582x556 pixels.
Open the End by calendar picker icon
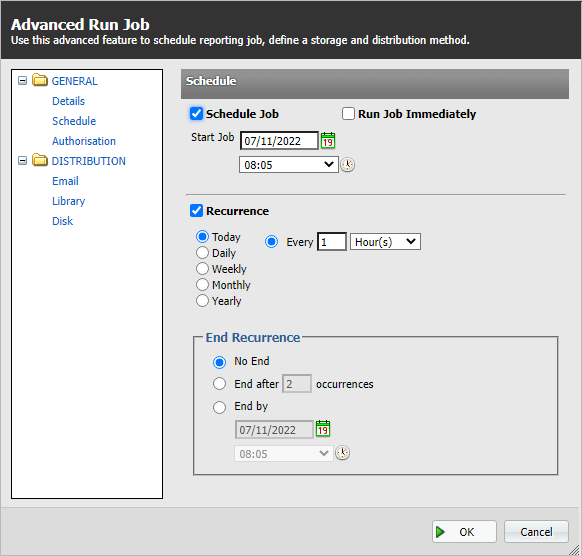(323, 429)
